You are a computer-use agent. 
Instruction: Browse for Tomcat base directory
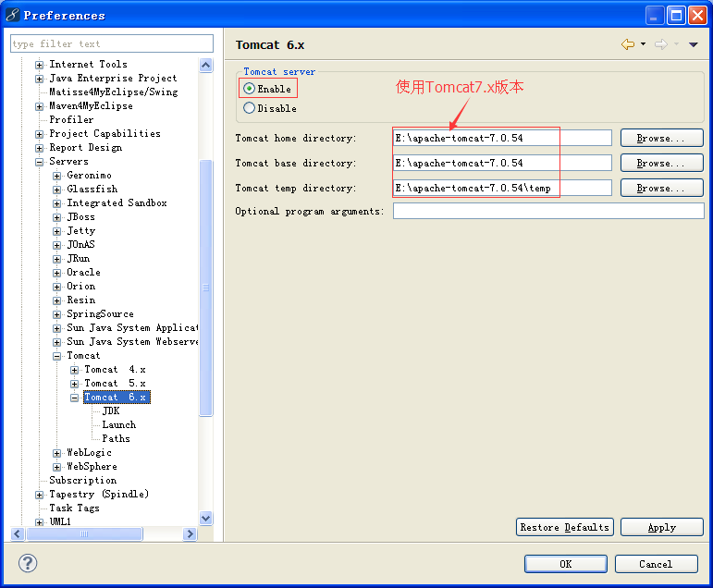pyautogui.click(x=661, y=163)
